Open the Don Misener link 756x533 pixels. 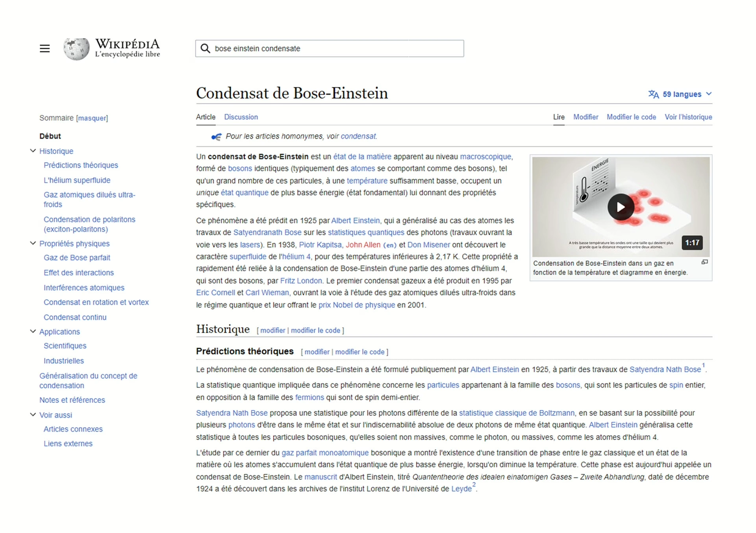tap(428, 245)
